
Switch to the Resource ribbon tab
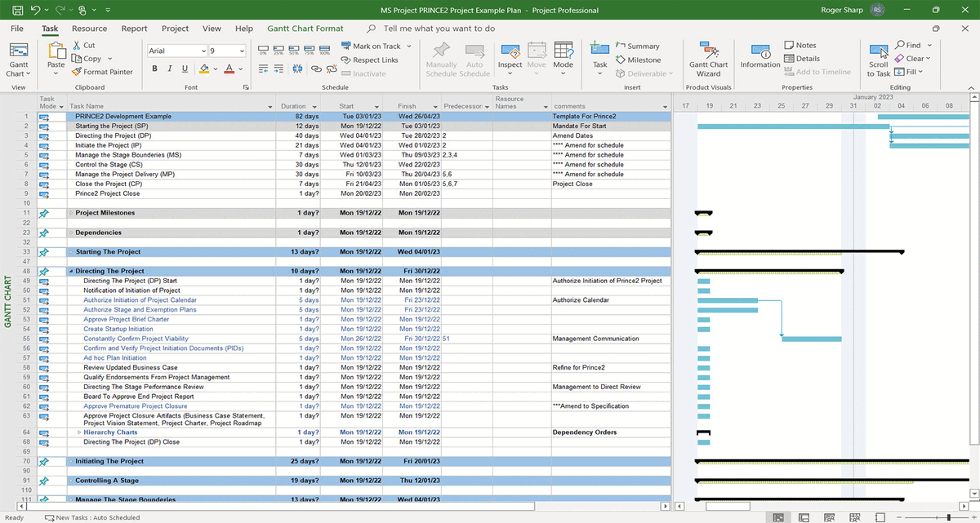tap(90, 27)
